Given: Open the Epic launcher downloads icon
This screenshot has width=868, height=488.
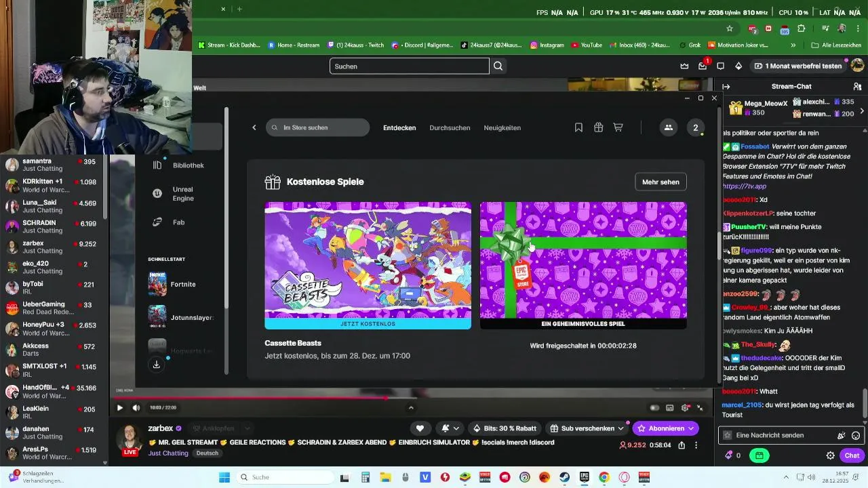Looking at the screenshot, I should 157,364.
